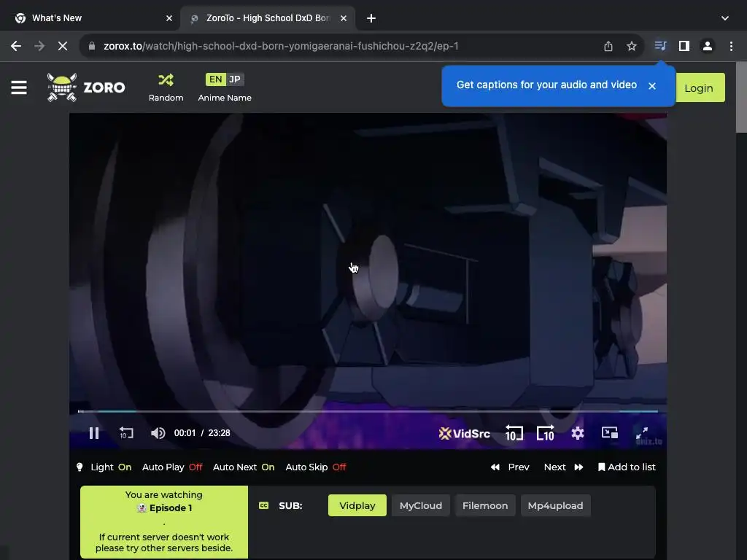Select the Filemoon server
747x560 pixels.
click(485, 506)
